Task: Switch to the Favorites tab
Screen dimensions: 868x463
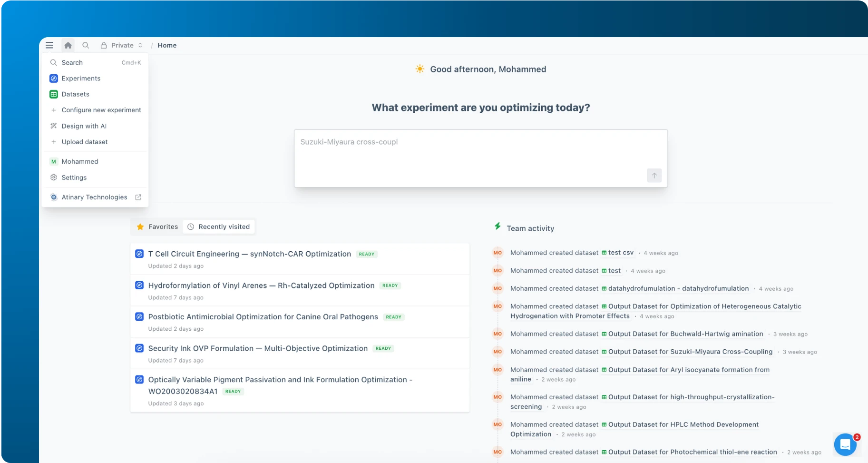Action: click(157, 227)
